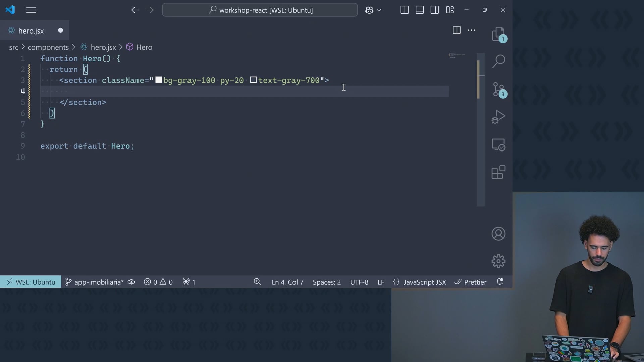The height and width of the screenshot is (362, 644).
Task: Open the Accounts icon
Action: coord(498,234)
